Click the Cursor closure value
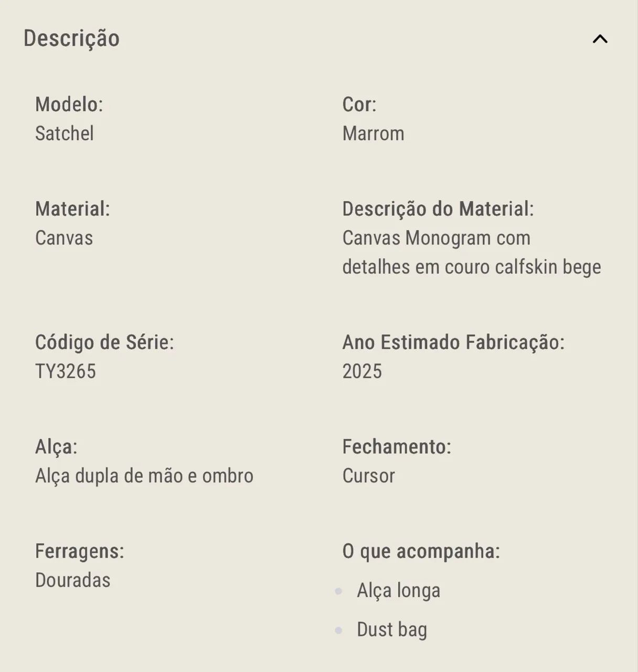638x672 pixels. [369, 476]
